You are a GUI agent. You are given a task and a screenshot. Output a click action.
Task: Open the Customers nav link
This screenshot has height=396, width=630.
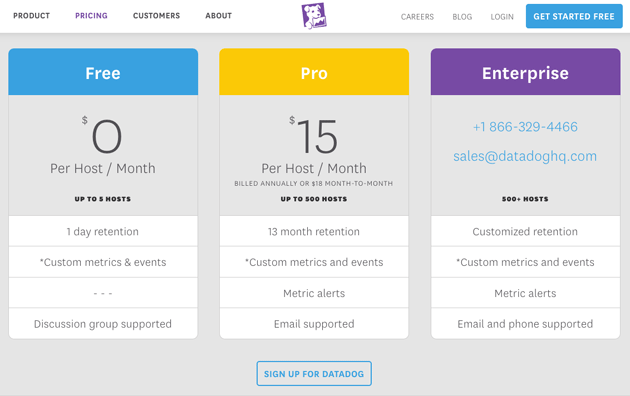(156, 16)
